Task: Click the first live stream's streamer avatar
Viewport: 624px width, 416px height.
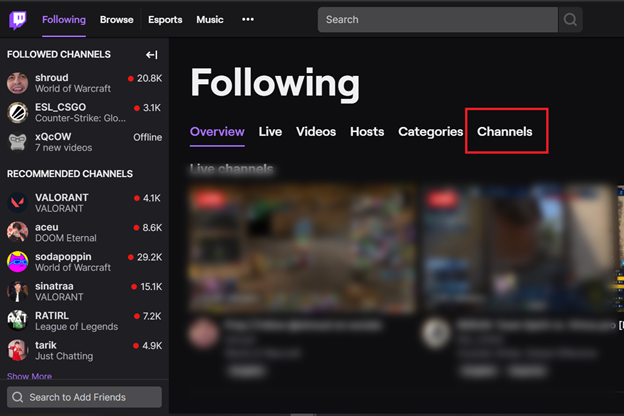Action: point(204,334)
